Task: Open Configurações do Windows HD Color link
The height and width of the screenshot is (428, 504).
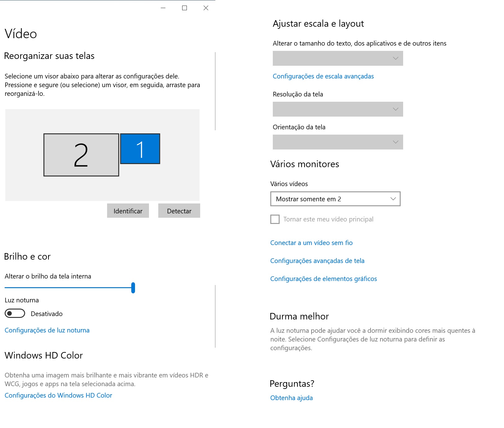Action: click(58, 395)
